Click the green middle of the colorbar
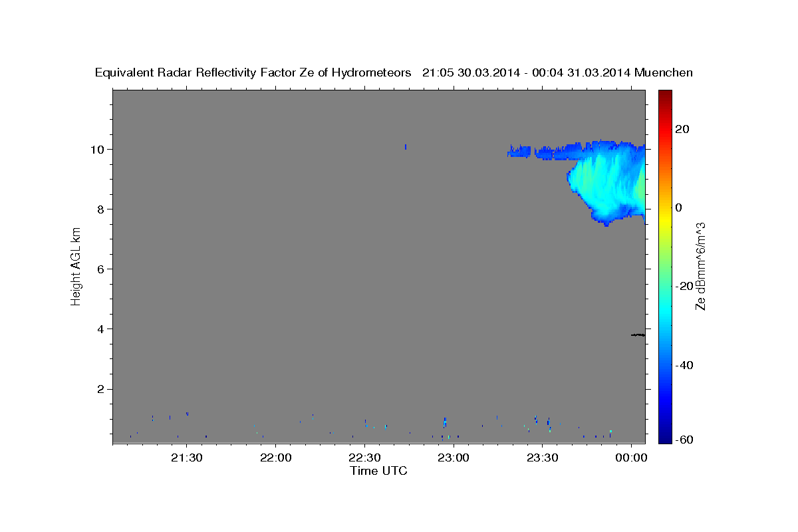The height and width of the screenshot is (532, 798). [x=665, y=266]
